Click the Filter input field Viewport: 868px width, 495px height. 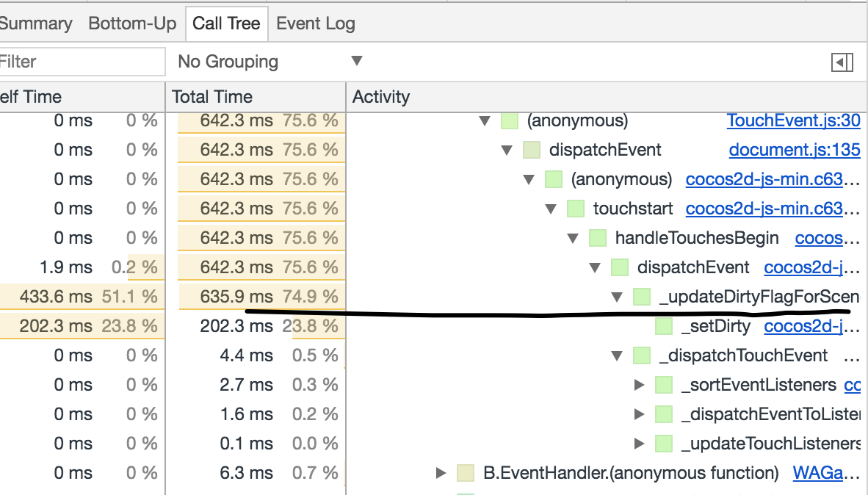(81, 62)
